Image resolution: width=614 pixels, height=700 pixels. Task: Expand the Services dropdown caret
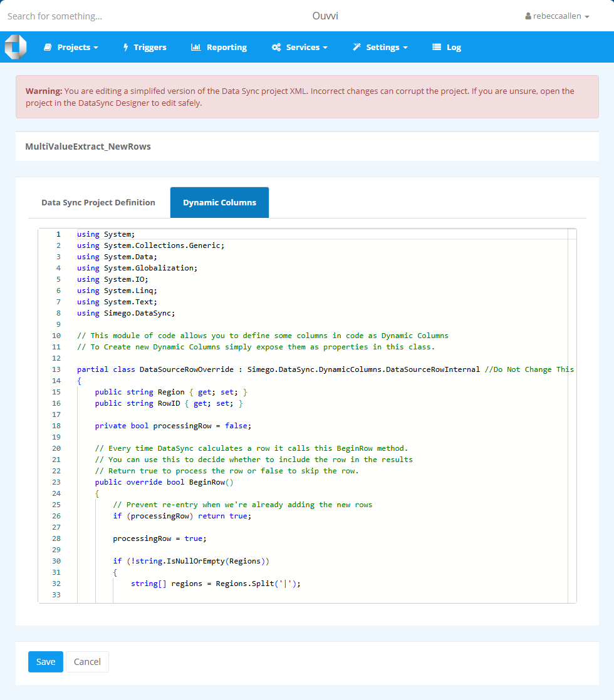[325, 48]
